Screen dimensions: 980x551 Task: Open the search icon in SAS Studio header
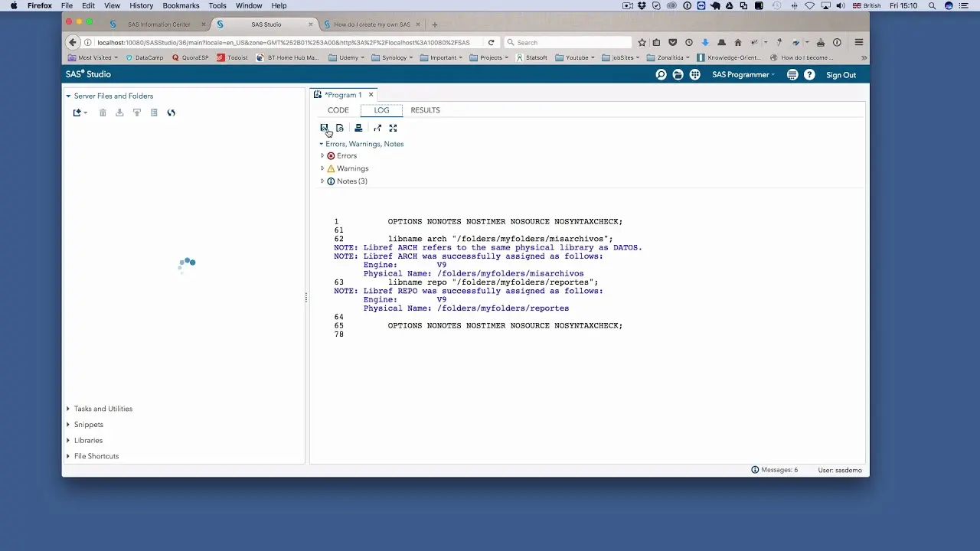pos(661,74)
